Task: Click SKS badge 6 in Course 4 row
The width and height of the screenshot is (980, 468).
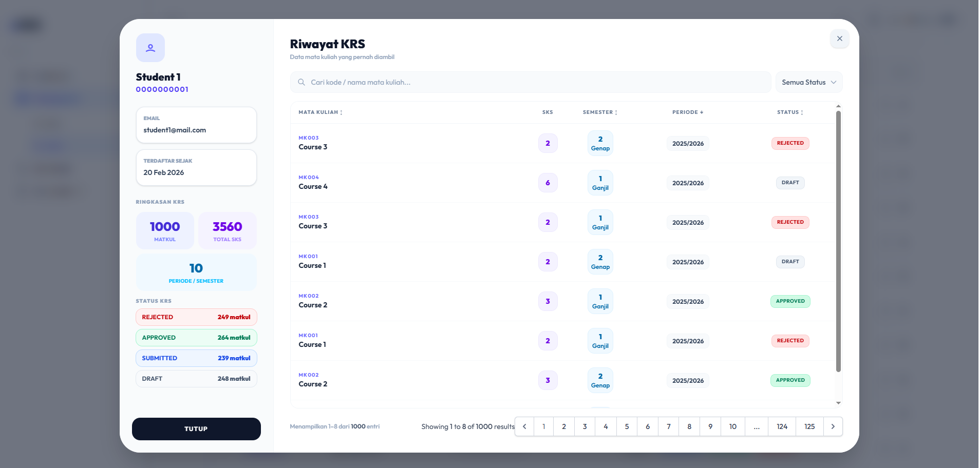Action: [x=548, y=183]
